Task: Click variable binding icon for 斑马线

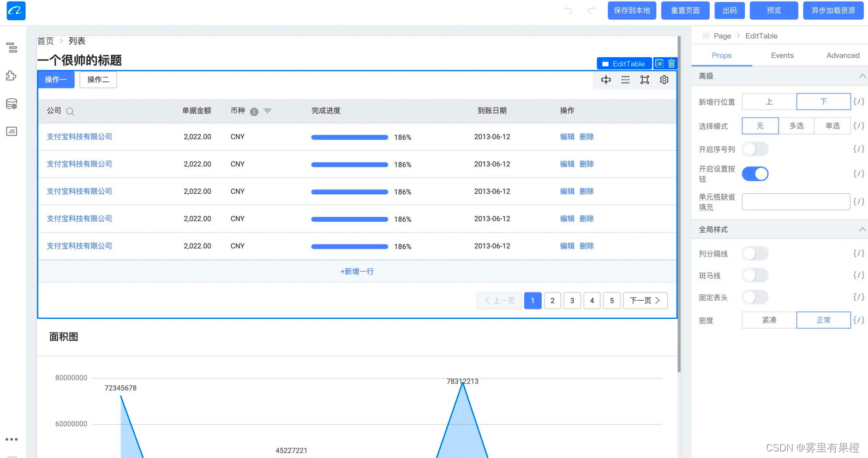Action: 859,275
